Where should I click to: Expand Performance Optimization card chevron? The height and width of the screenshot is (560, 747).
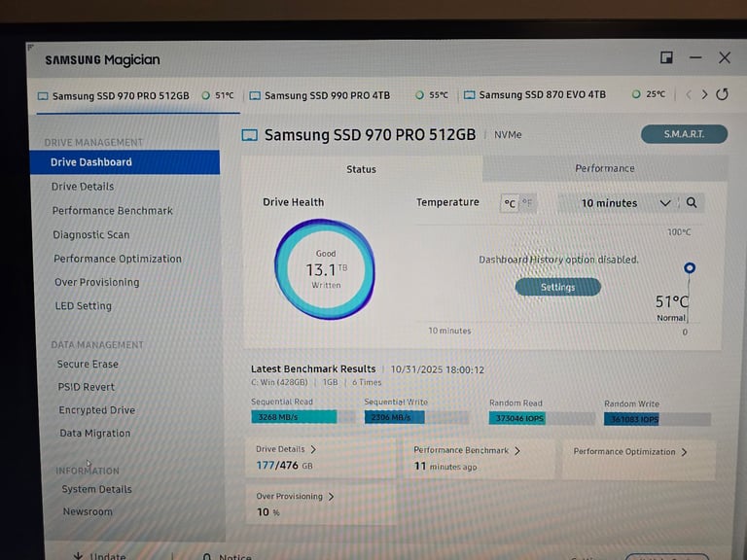tap(684, 452)
